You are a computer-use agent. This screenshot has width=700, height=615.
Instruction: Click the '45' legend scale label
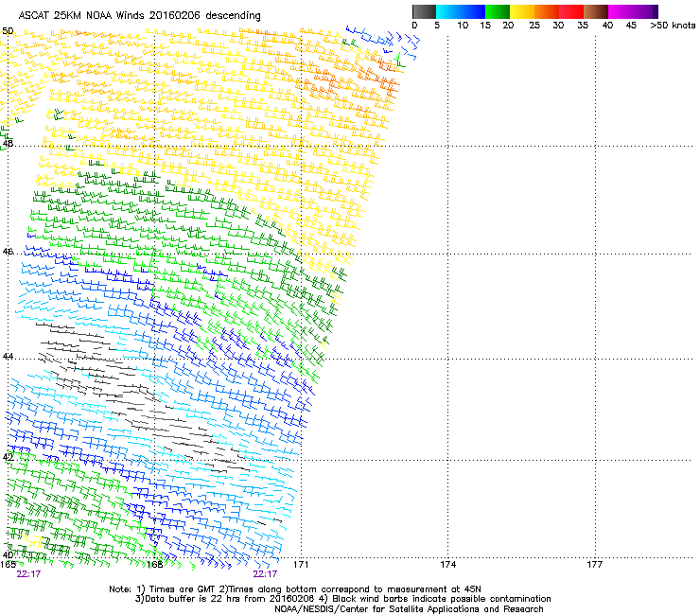631,26
